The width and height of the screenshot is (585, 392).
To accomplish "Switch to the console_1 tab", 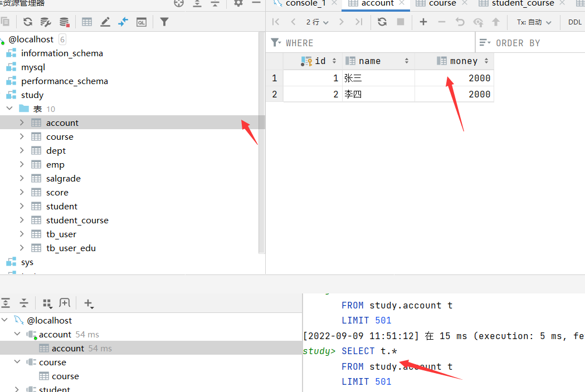I will (x=305, y=3).
